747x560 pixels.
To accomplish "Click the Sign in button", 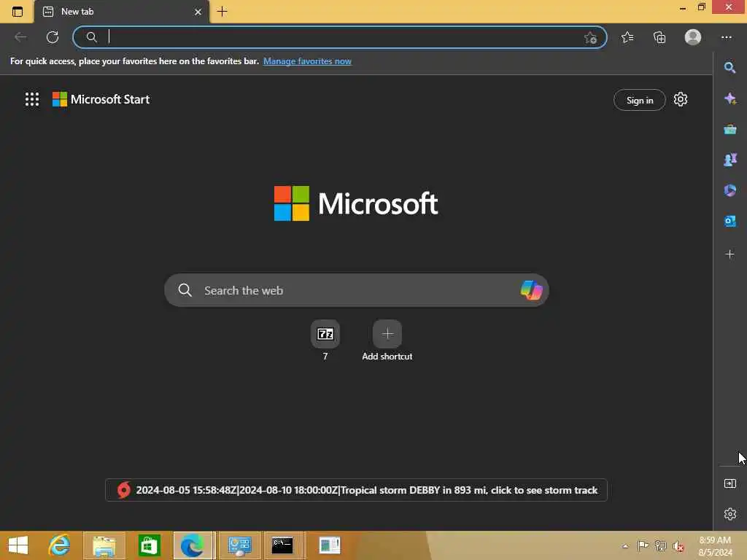I will tap(639, 100).
